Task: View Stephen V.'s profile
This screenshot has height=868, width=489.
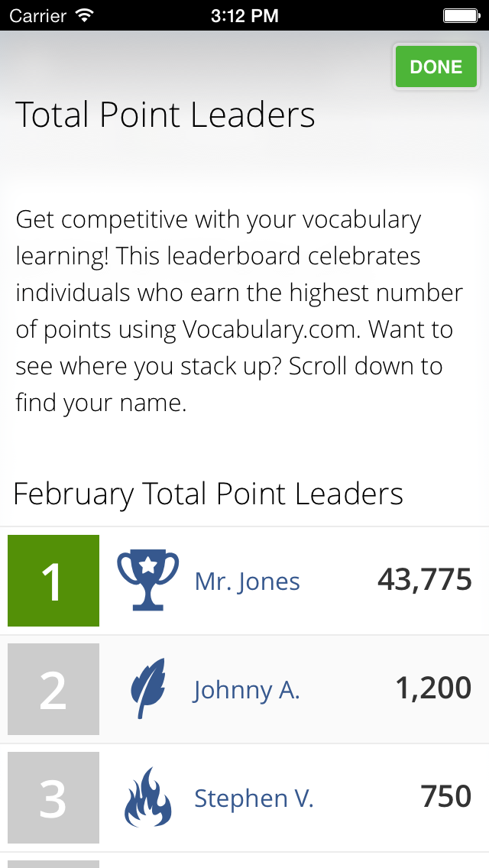Action: click(x=254, y=798)
